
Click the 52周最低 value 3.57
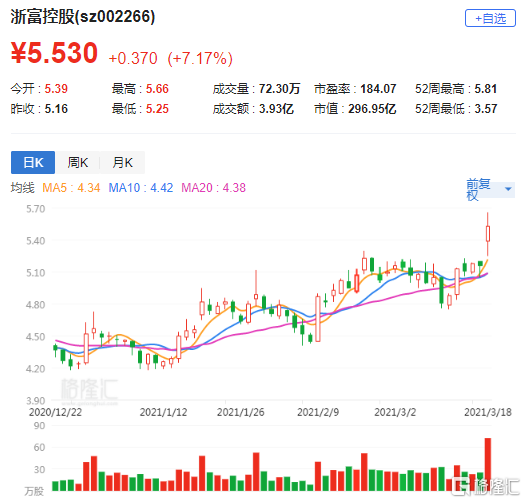point(485,109)
